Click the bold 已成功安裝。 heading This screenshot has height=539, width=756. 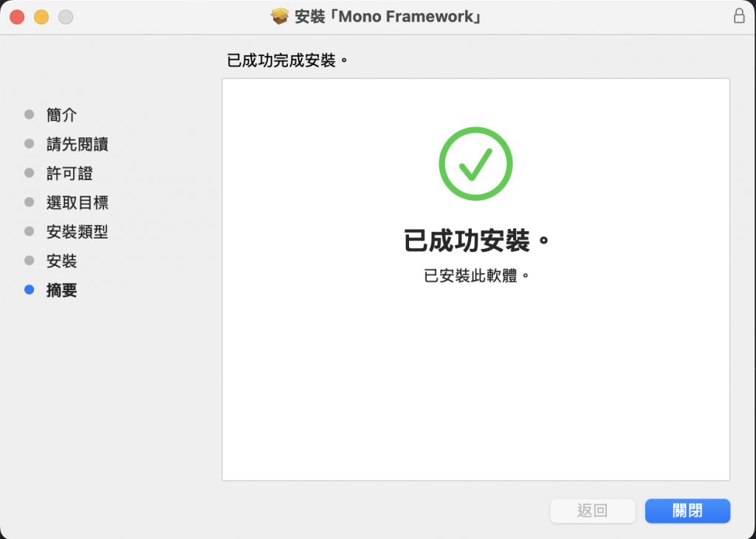click(x=476, y=241)
